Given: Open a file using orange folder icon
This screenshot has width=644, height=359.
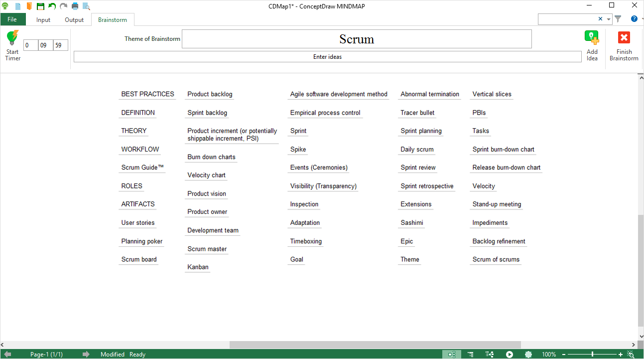Looking at the screenshot, I should [x=29, y=6].
